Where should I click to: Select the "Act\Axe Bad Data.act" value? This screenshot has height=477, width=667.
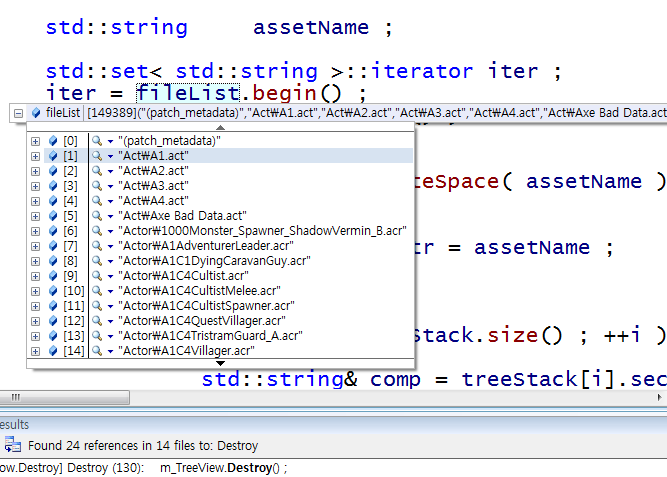pos(182,216)
